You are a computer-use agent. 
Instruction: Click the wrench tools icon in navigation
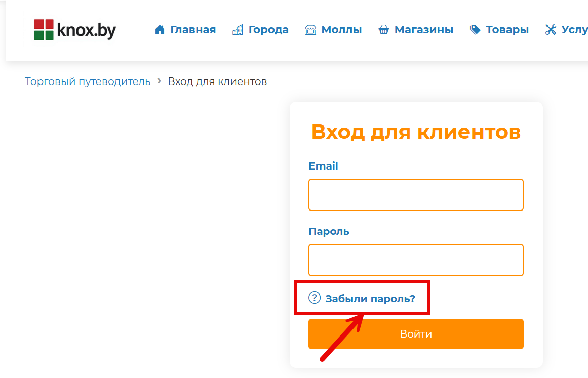551,30
